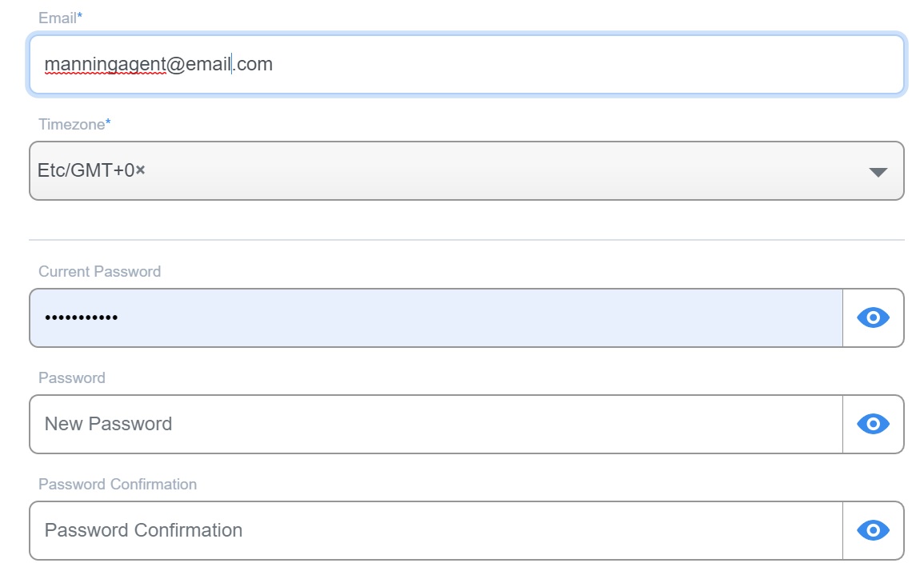This screenshot has height=567, width=924.
Task: Click the red-underlined word manningagent
Action: (105, 64)
